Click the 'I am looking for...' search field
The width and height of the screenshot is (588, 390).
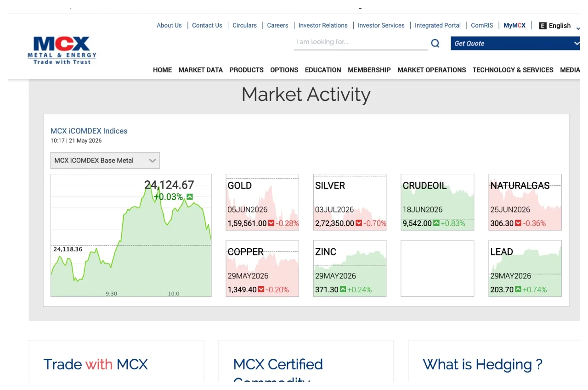pyautogui.click(x=361, y=42)
